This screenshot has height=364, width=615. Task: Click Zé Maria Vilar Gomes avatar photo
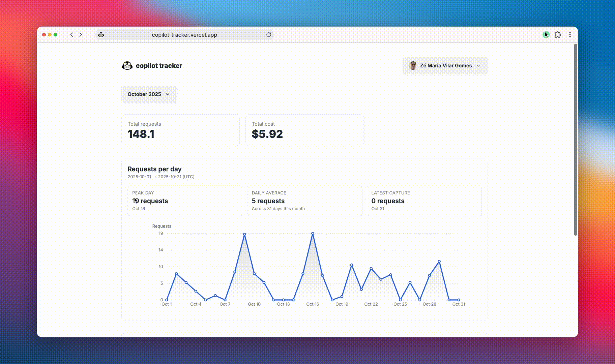[x=412, y=65]
